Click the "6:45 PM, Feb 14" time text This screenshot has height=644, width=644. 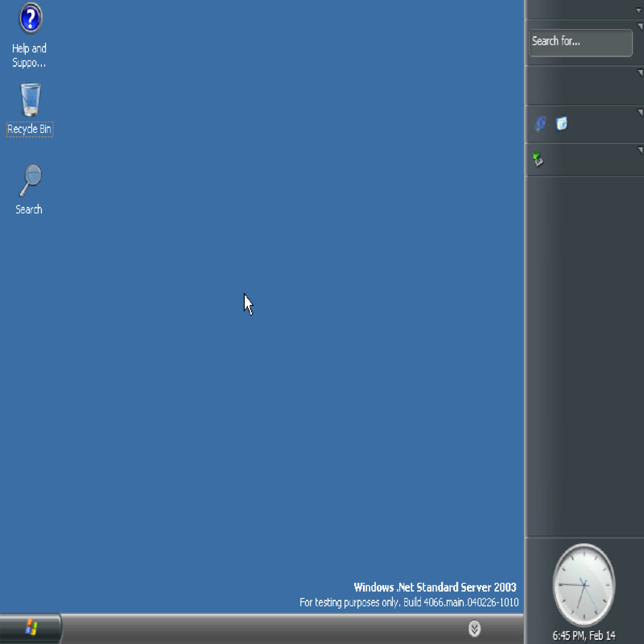coord(584,636)
